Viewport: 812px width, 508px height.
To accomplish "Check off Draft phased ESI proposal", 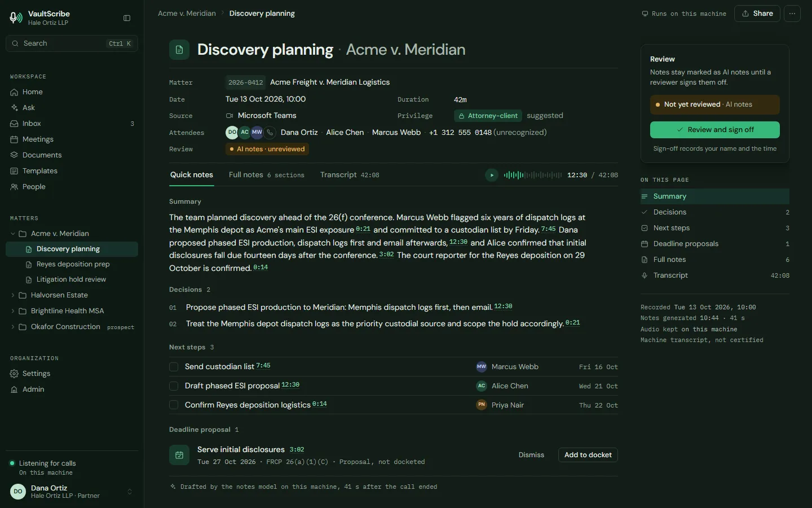I will [x=174, y=386].
